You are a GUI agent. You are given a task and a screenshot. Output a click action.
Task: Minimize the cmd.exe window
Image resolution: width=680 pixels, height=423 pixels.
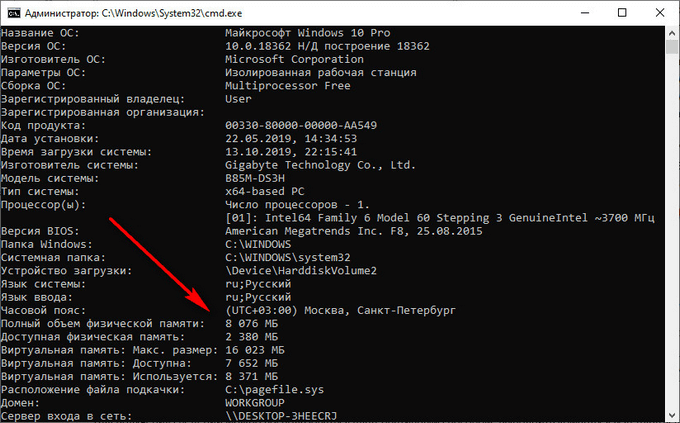coord(585,13)
